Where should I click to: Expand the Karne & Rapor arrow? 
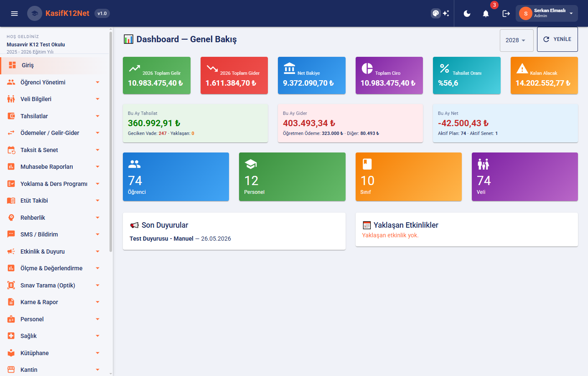tap(97, 302)
